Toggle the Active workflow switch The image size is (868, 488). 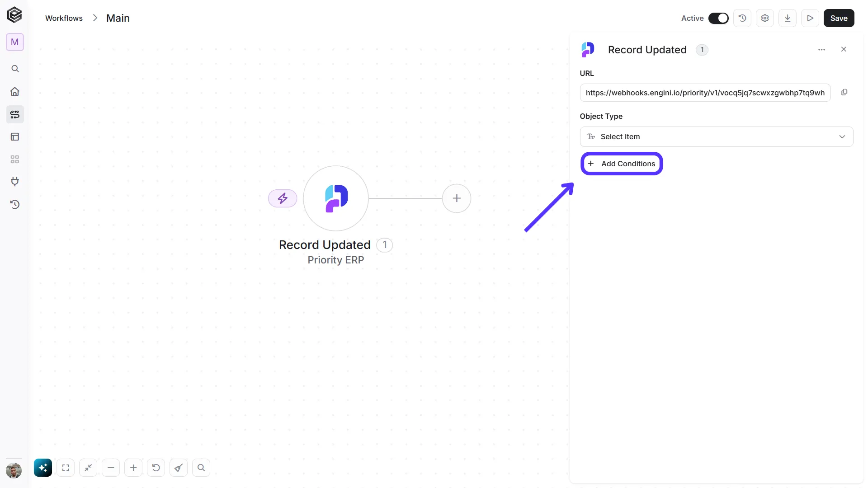[718, 18]
